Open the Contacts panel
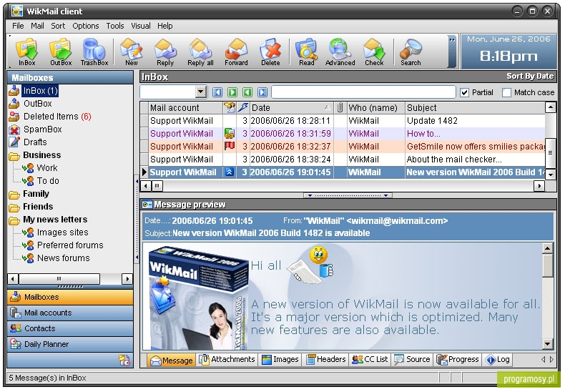 coord(70,328)
